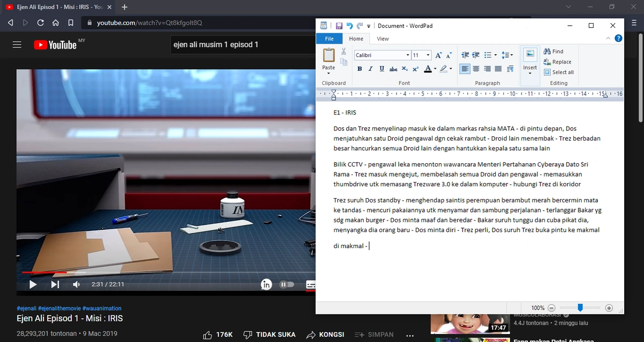Click the KONGSI share button
644x342 pixels.
pyautogui.click(x=325, y=334)
